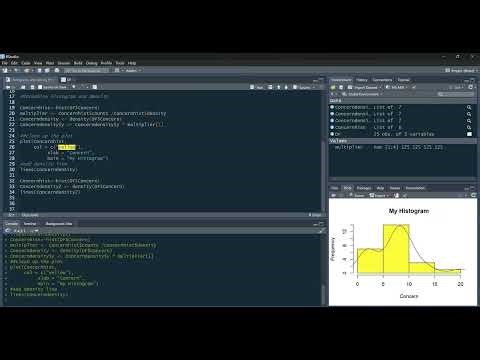This screenshot has width=480, height=360.
Task: Switch to the Connections tab
Action: (x=382, y=80)
